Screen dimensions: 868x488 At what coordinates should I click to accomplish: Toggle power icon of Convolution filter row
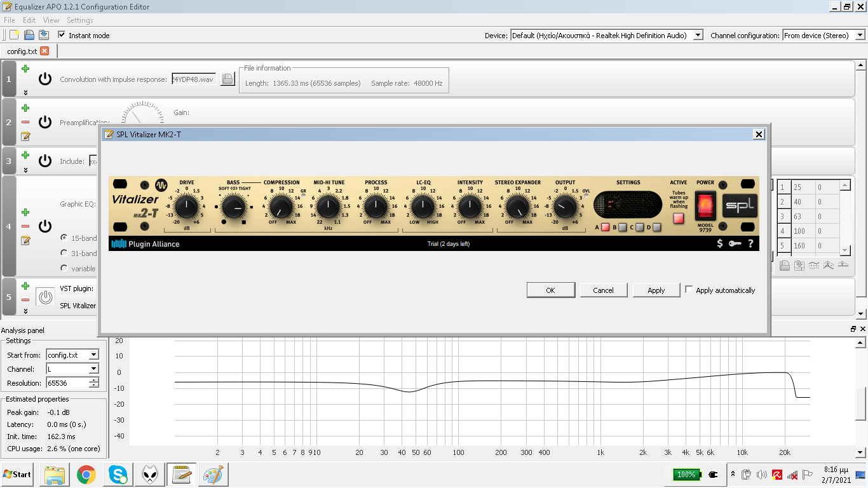tap(44, 79)
